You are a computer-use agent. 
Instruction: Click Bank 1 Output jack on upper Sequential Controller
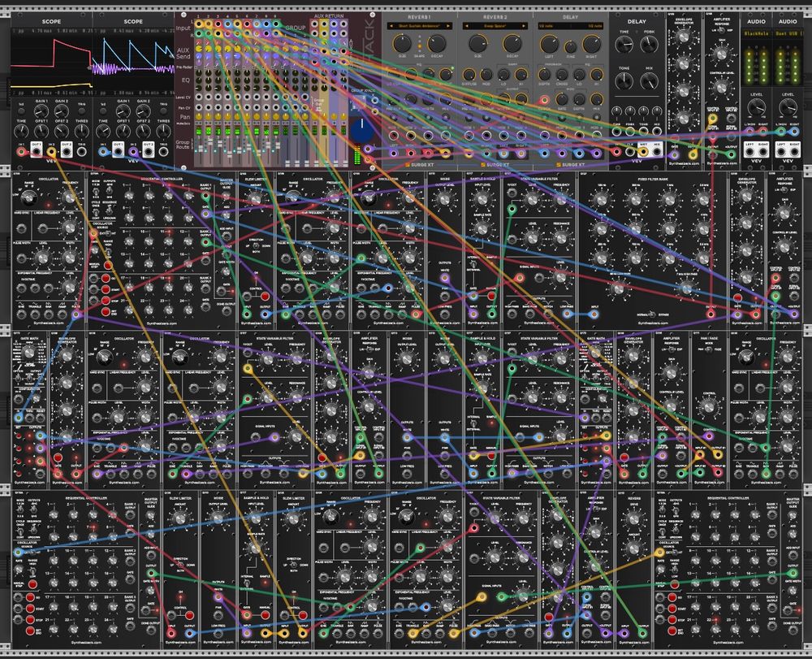tap(205, 197)
